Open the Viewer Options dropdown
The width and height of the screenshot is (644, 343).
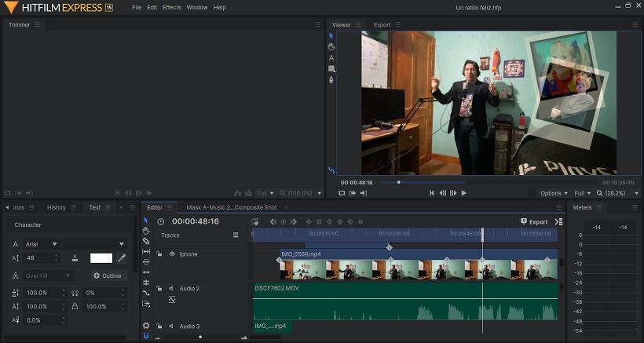click(x=553, y=193)
